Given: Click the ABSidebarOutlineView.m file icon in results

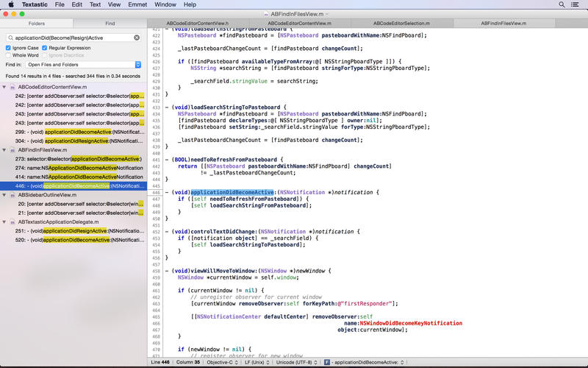Looking at the screenshot, I should (12, 195).
